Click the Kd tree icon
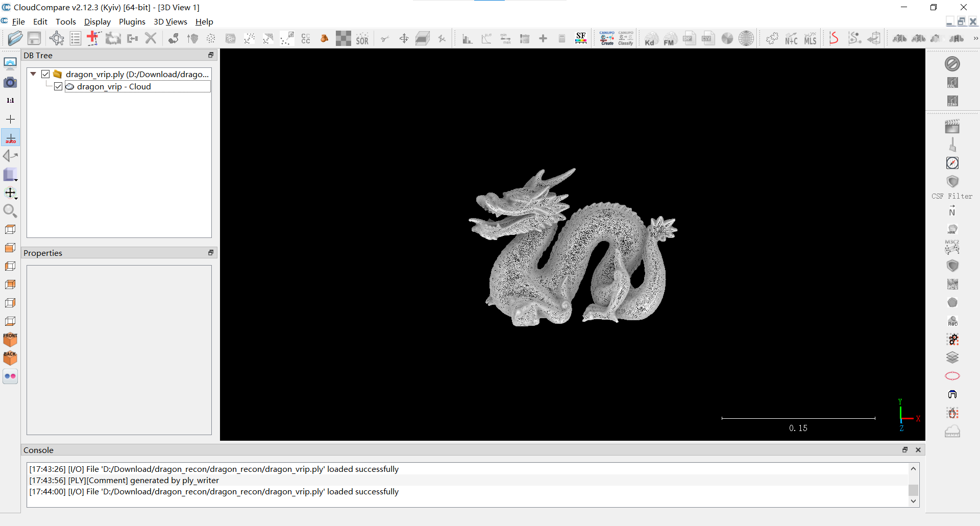Viewport: 980px width, 526px height. (x=651, y=39)
